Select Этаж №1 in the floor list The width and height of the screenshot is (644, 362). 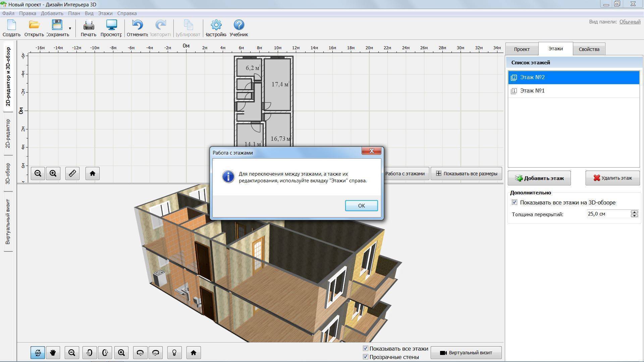[x=533, y=90]
